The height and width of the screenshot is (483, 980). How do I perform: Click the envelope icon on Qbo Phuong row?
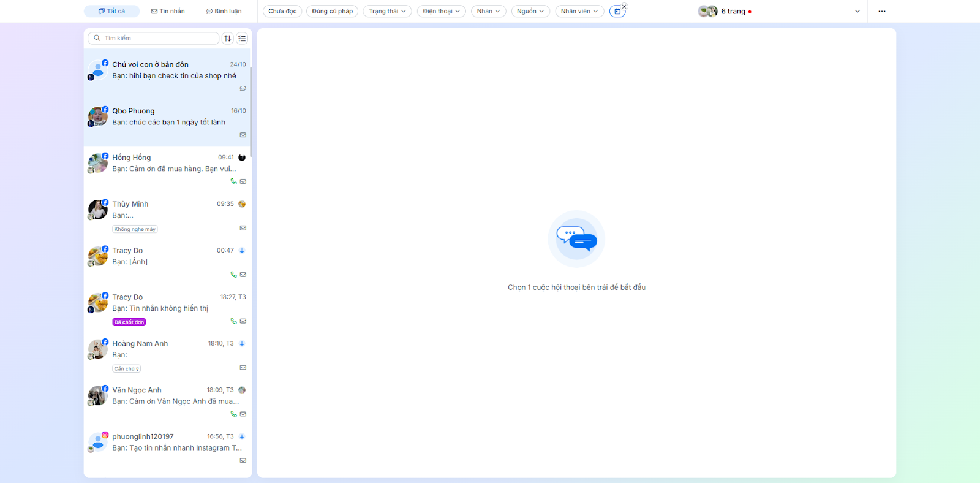[x=243, y=135]
